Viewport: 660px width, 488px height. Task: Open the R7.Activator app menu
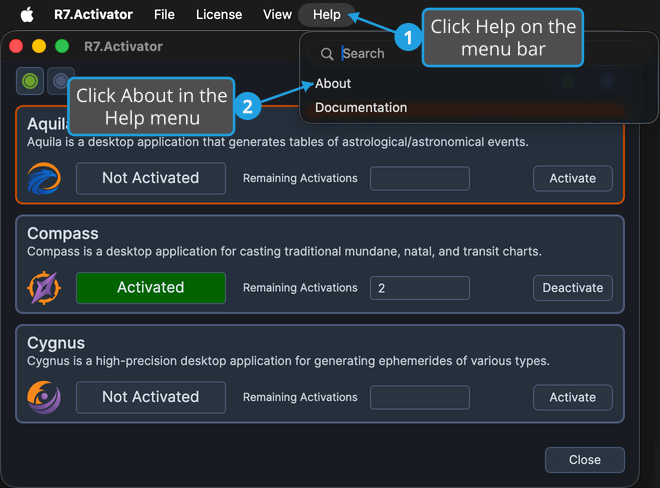[x=93, y=15]
